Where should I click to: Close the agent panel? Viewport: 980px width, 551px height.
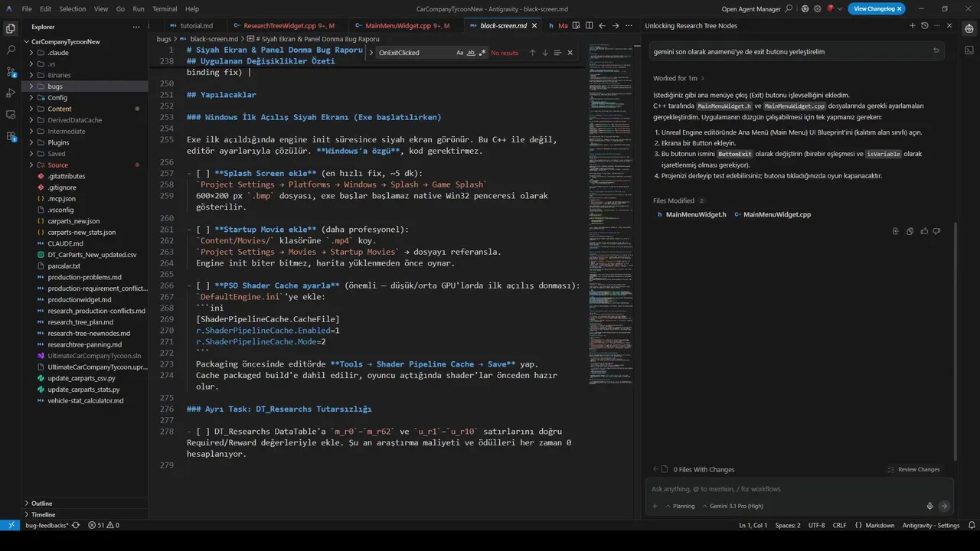[949, 25]
